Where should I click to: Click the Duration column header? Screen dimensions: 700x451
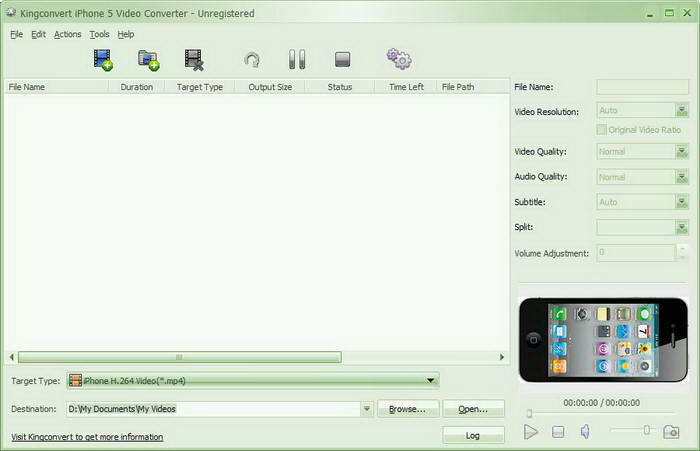point(137,87)
